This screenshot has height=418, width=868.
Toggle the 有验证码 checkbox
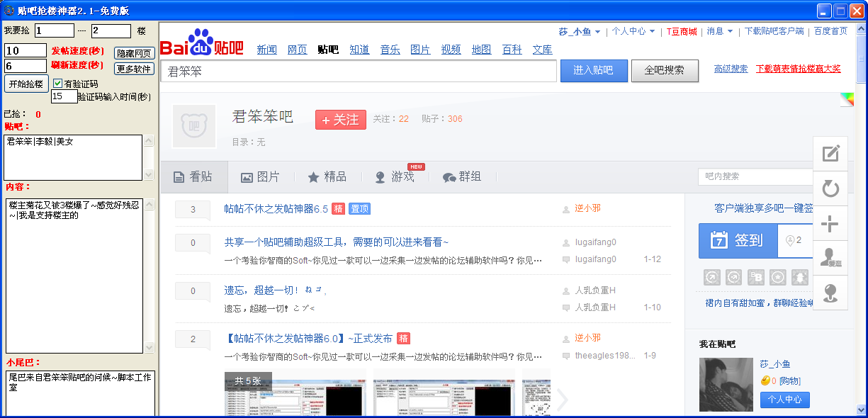[58, 84]
